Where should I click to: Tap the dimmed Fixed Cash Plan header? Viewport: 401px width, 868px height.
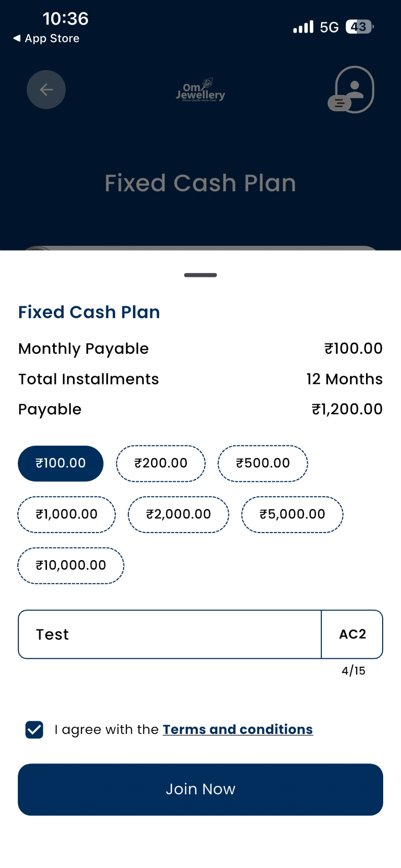[x=200, y=183]
